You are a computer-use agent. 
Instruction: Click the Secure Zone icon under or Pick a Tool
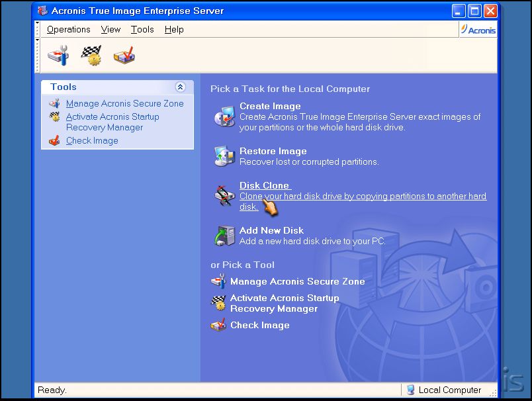[x=218, y=281]
